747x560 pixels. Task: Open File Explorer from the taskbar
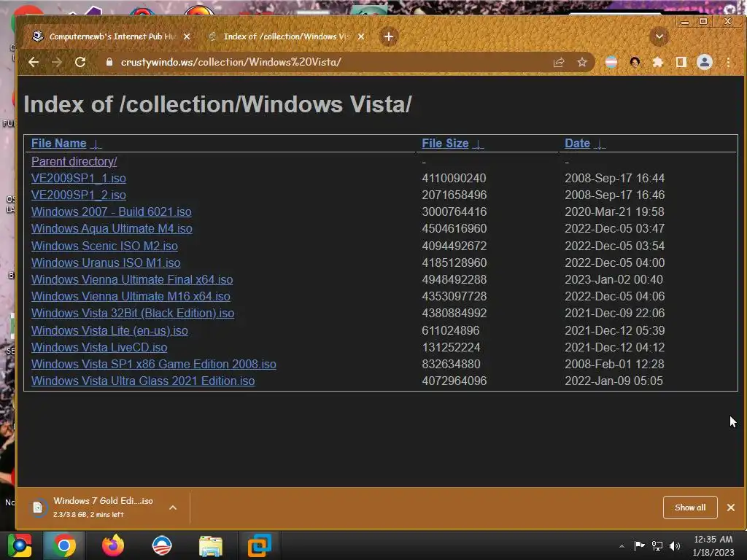point(211,545)
